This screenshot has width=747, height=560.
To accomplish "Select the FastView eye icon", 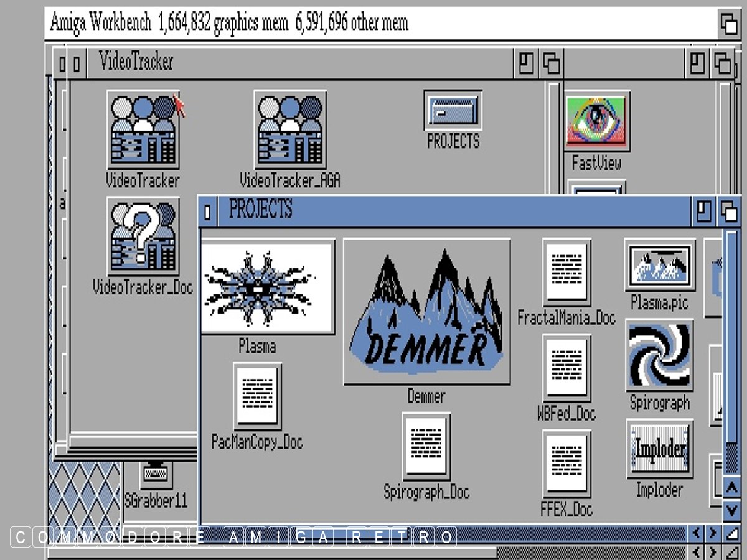I will click(x=597, y=121).
